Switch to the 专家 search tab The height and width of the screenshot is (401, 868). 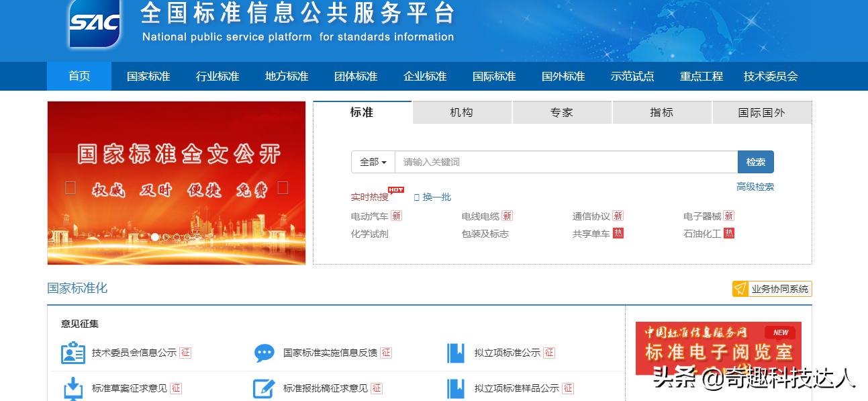point(561,112)
